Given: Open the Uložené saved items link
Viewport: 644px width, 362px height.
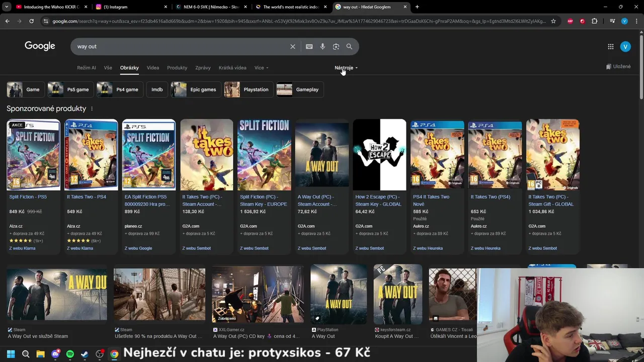Looking at the screenshot, I should [618, 66].
